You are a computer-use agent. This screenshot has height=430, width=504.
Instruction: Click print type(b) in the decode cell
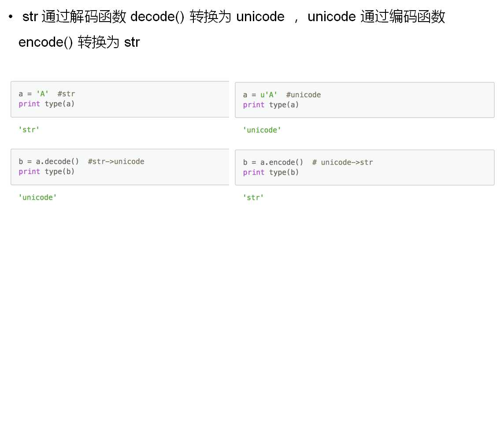click(x=47, y=172)
